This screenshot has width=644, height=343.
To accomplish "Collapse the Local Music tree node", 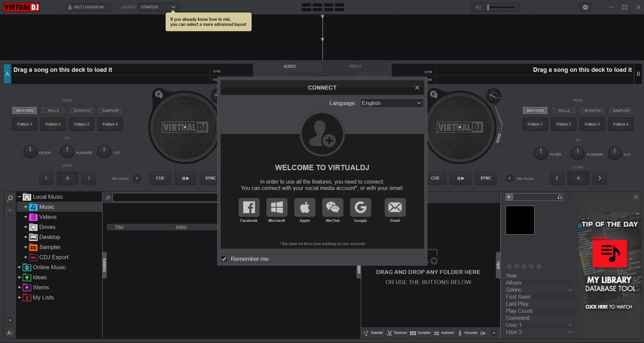I will (19, 197).
